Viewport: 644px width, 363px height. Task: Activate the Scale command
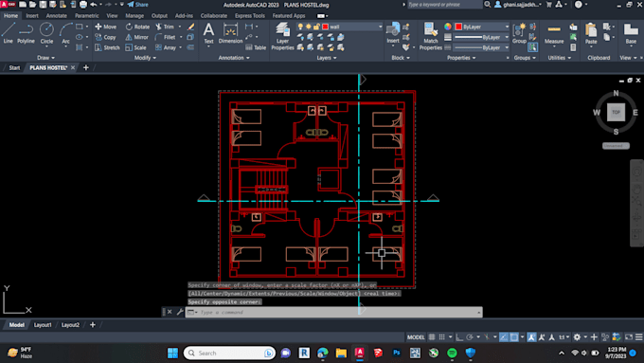pyautogui.click(x=136, y=47)
